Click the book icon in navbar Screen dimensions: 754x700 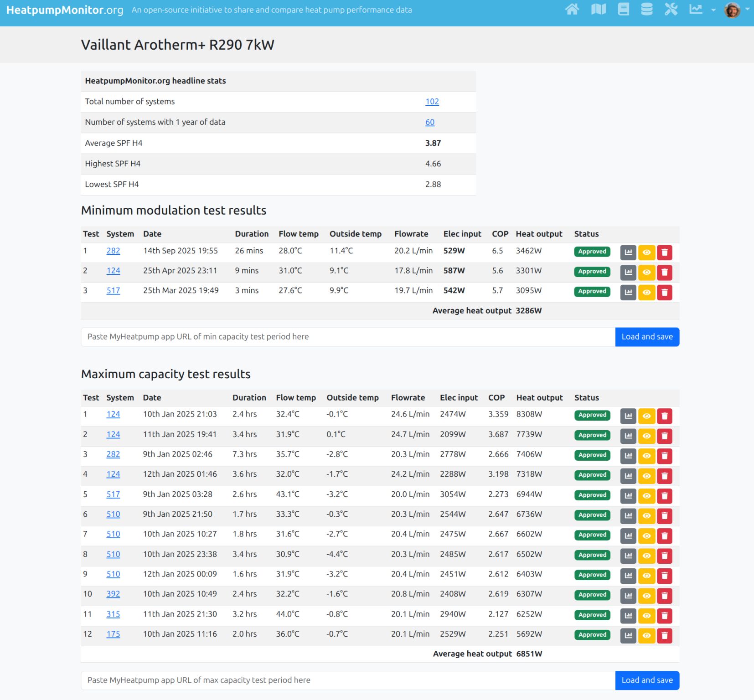point(623,10)
